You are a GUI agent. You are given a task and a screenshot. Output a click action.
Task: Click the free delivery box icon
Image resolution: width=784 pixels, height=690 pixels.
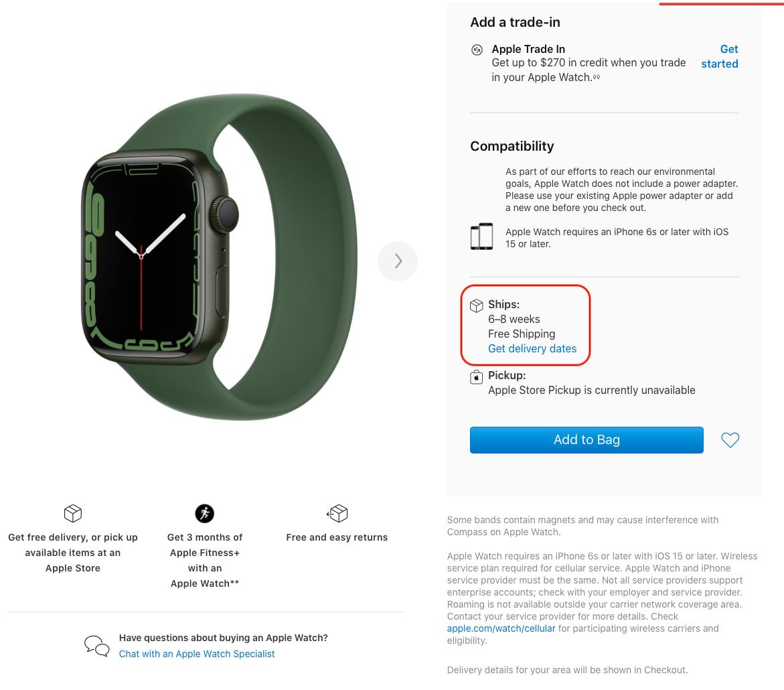[x=73, y=514]
